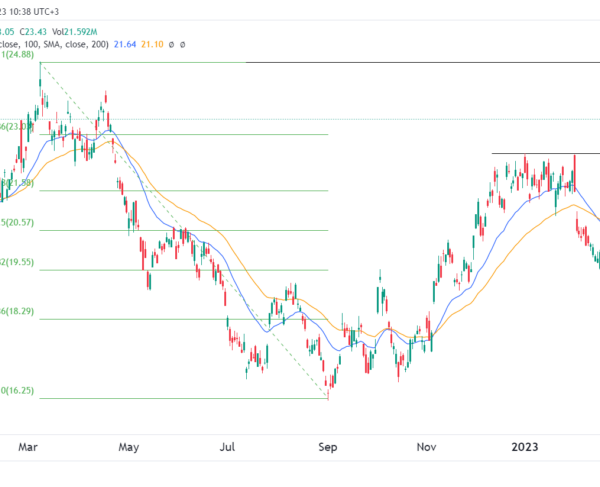Click the May label on time axis
This screenshot has height=487, width=600.
click(129, 447)
